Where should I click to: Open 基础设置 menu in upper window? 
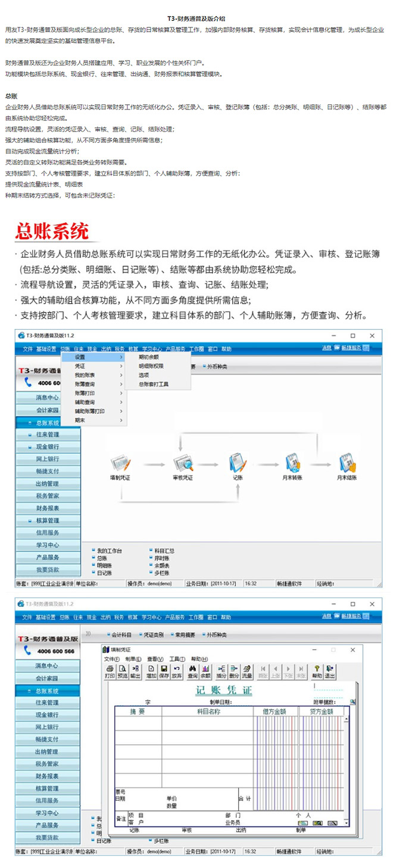[x=46, y=349]
